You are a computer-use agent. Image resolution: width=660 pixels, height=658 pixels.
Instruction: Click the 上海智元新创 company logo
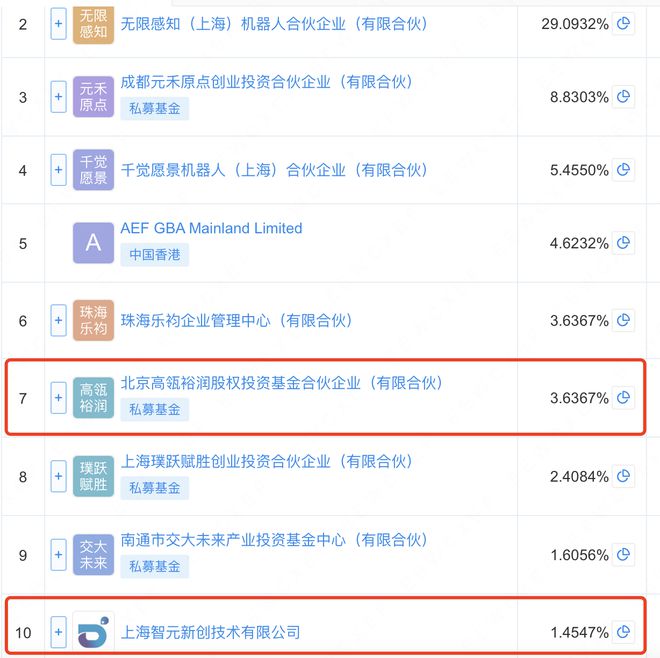93,632
